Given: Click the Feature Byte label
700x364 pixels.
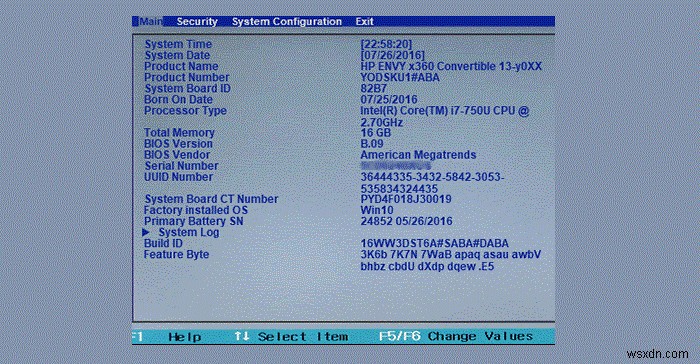Looking at the screenshot, I should [176, 255].
